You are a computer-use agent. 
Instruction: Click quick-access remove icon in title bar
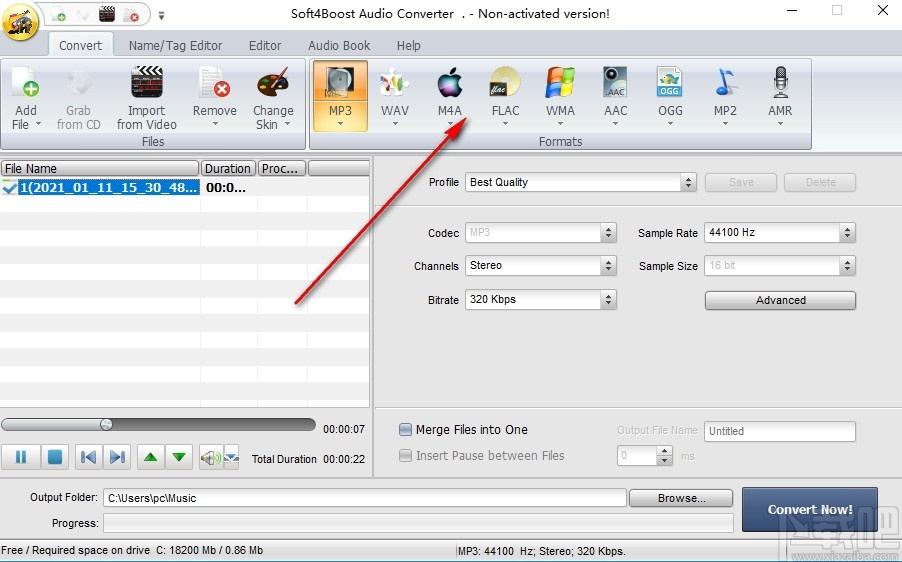point(131,14)
